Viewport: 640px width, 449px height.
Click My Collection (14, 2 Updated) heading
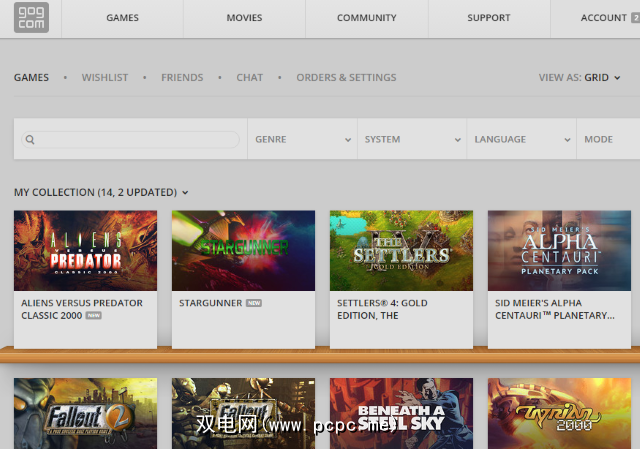click(96, 192)
